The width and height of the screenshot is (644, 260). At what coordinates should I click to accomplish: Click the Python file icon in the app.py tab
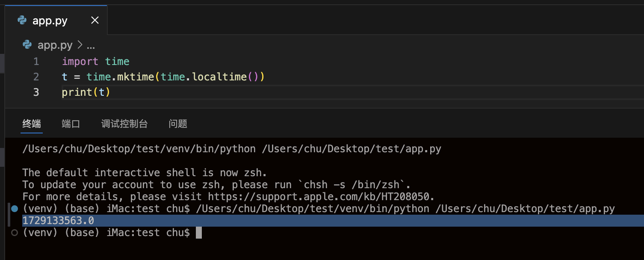tap(21, 20)
